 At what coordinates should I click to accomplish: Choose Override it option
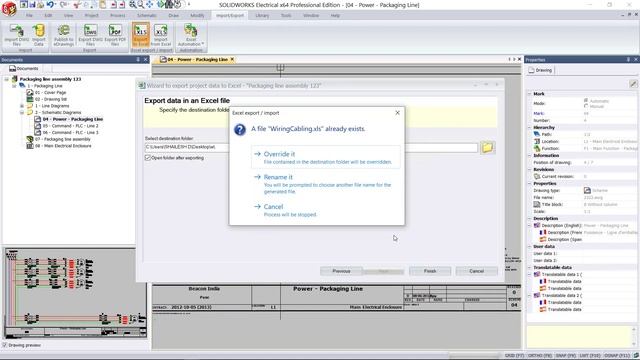pos(326,157)
